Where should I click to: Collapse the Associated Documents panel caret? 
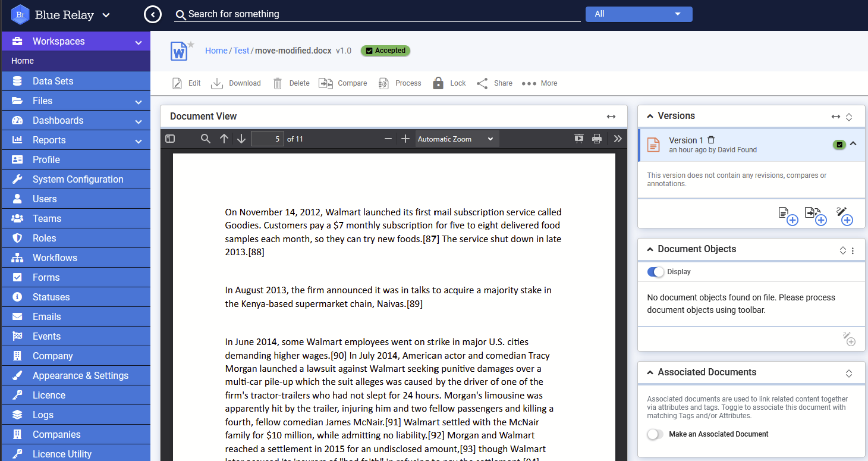point(650,372)
